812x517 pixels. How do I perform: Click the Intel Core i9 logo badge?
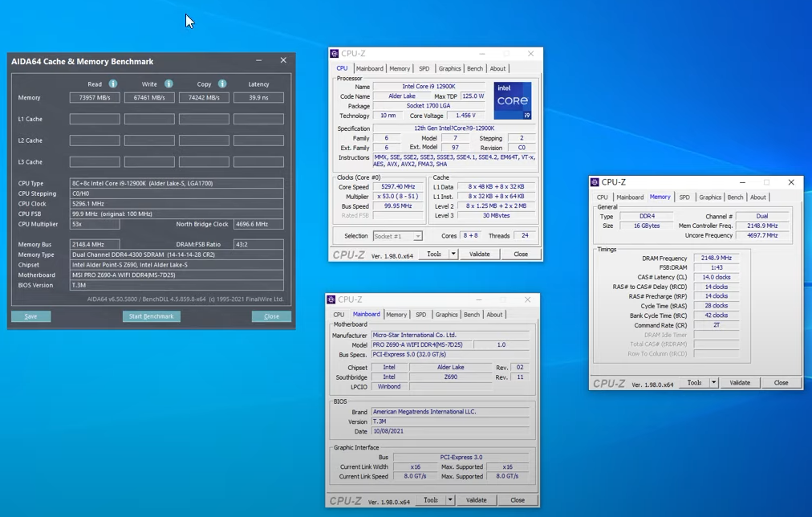[x=512, y=101]
